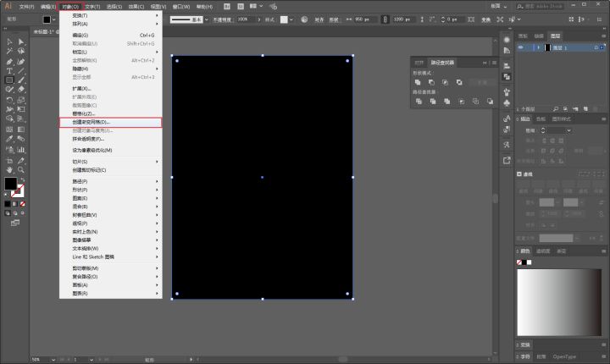The width and height of the screenshot is (610, 364).
Task: Click the black fill color swatch in toolbox
Action: (10, 183)
